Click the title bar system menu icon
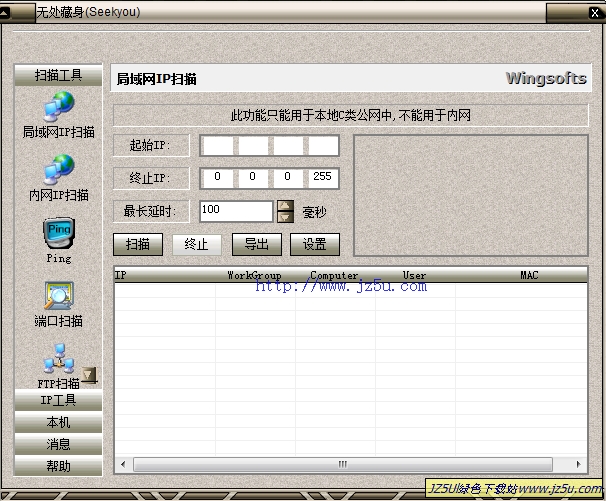Screen dimensions: 606x501 (4, 14)
